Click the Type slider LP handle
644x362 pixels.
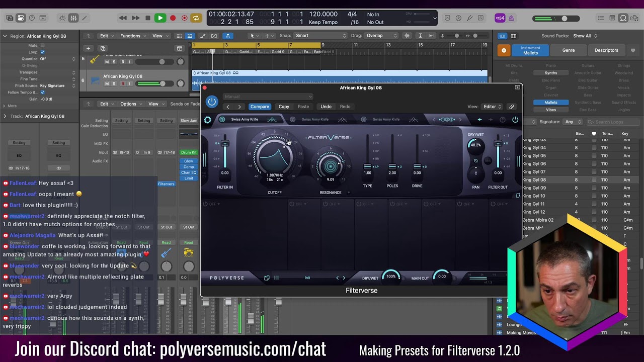tap(367, 166)
